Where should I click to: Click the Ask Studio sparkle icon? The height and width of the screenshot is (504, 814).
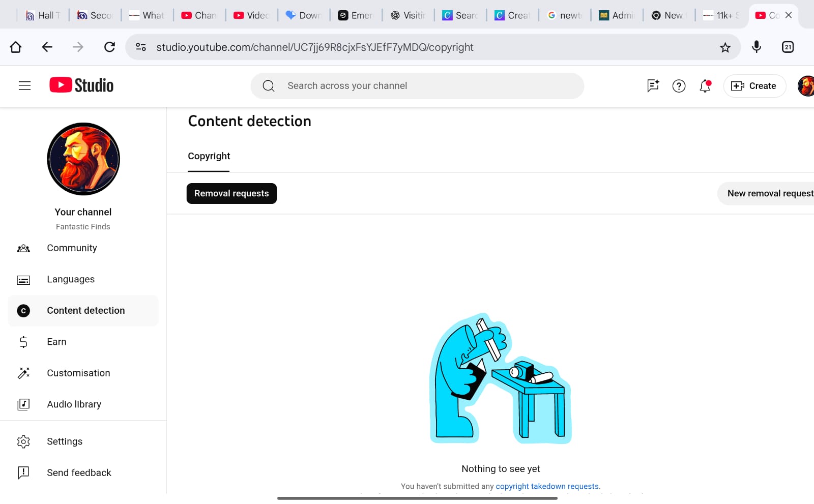point(653,86)
